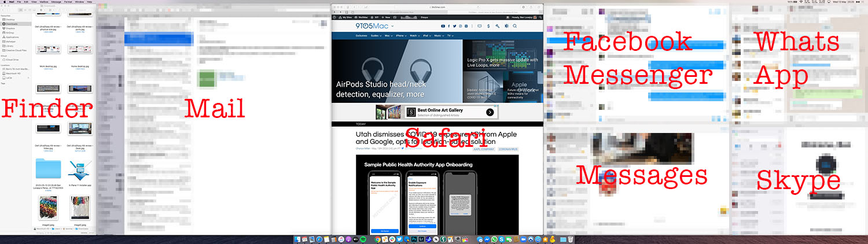Expand the Music dropdown in site navigation
This screenshot has width=868, height=244.
tap(440, 36)
